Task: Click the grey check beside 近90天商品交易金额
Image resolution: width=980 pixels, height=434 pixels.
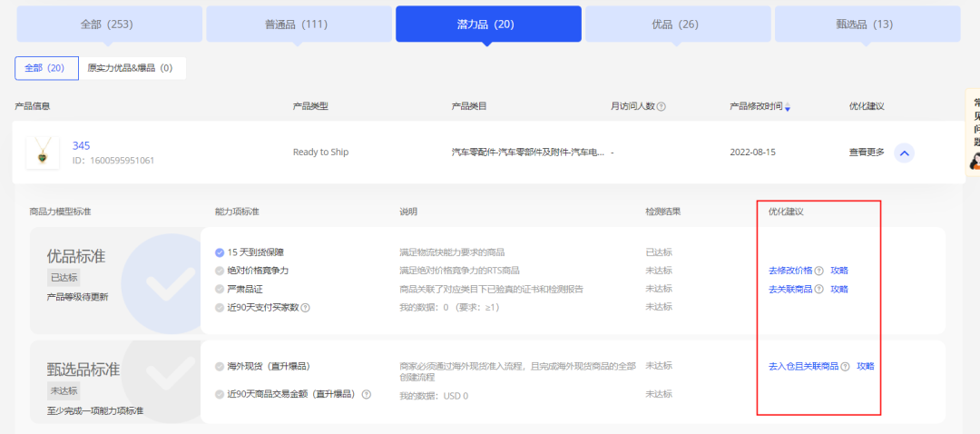Action: 220,395
